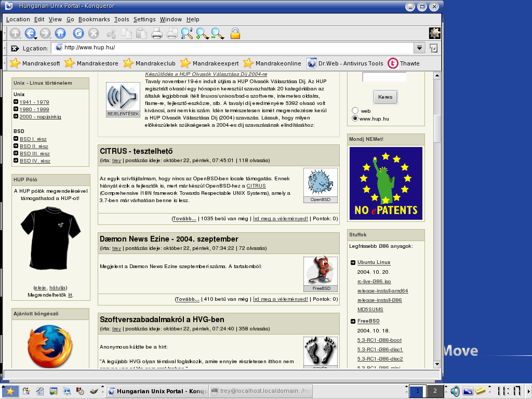This screenshot has height=399, width=532.
Task: Open the Settings menu
Action: coord(144,19)
